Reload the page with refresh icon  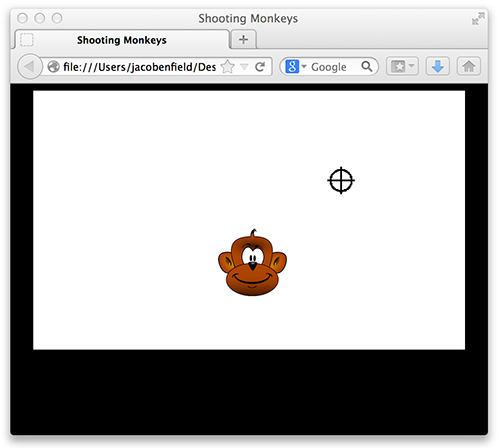point(260,67)
